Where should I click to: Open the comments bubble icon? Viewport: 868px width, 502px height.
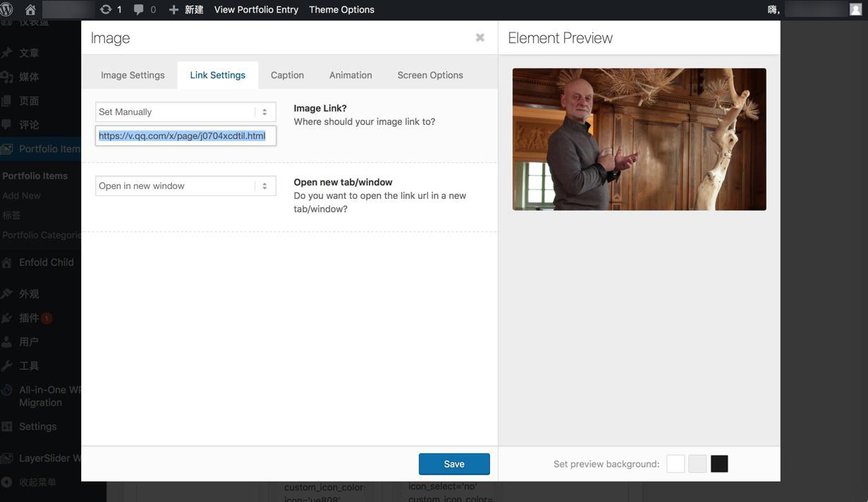[139, 10]
